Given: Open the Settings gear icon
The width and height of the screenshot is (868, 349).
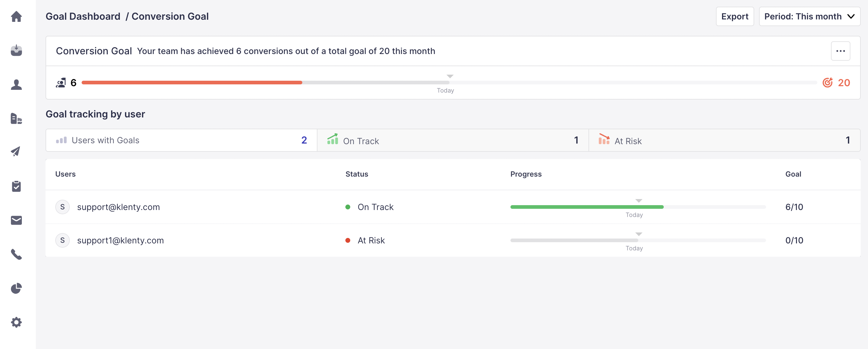Looking at the screenshot, I should coord(16,322).
